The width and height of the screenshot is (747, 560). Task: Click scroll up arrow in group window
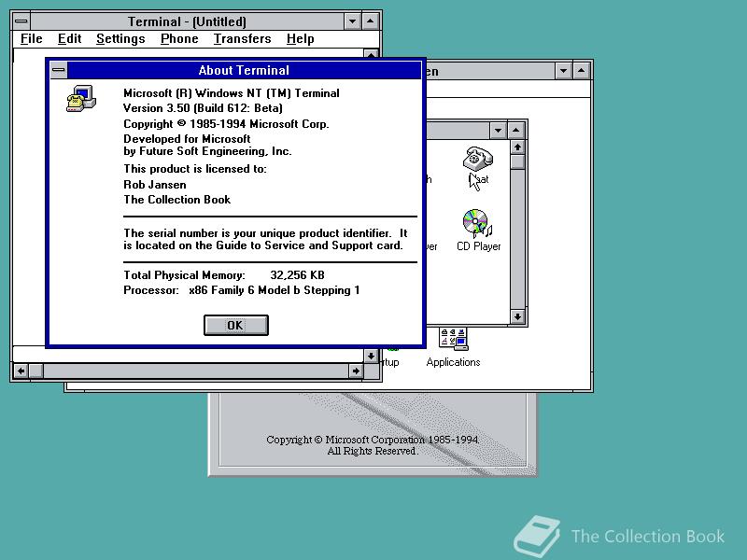pyautogui.click(x=517, y=147)
